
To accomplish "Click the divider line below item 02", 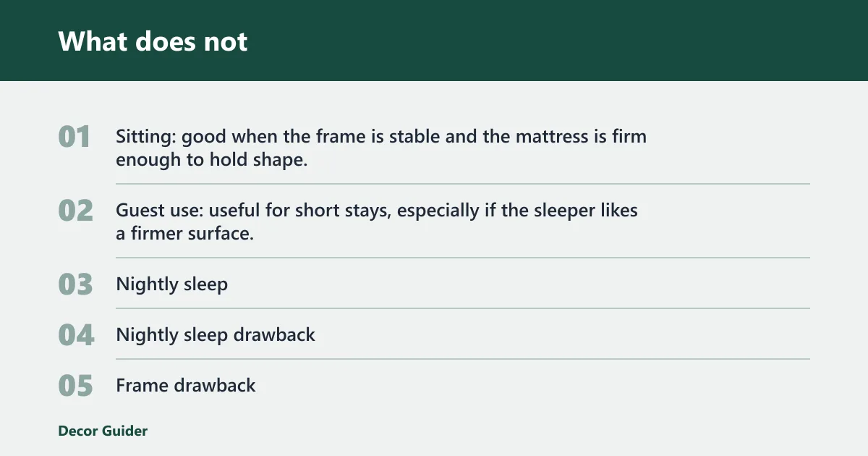I will tap(463, 258).
